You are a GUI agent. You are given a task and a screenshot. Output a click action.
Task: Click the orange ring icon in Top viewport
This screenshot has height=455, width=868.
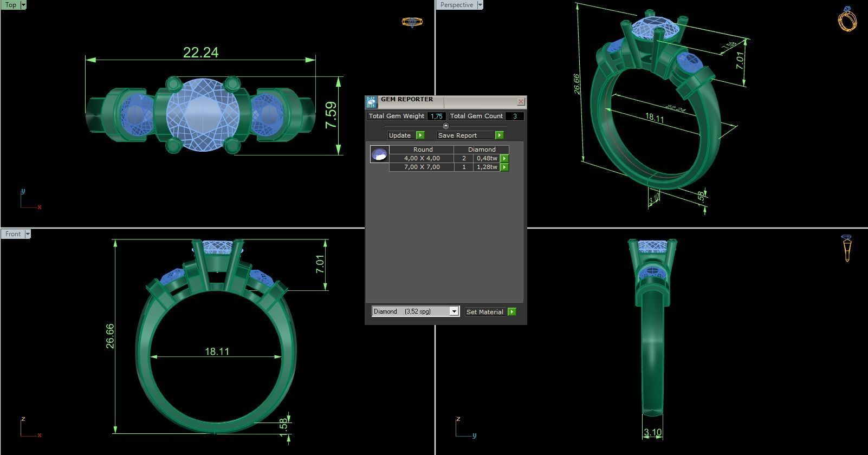tap(412, 22)
